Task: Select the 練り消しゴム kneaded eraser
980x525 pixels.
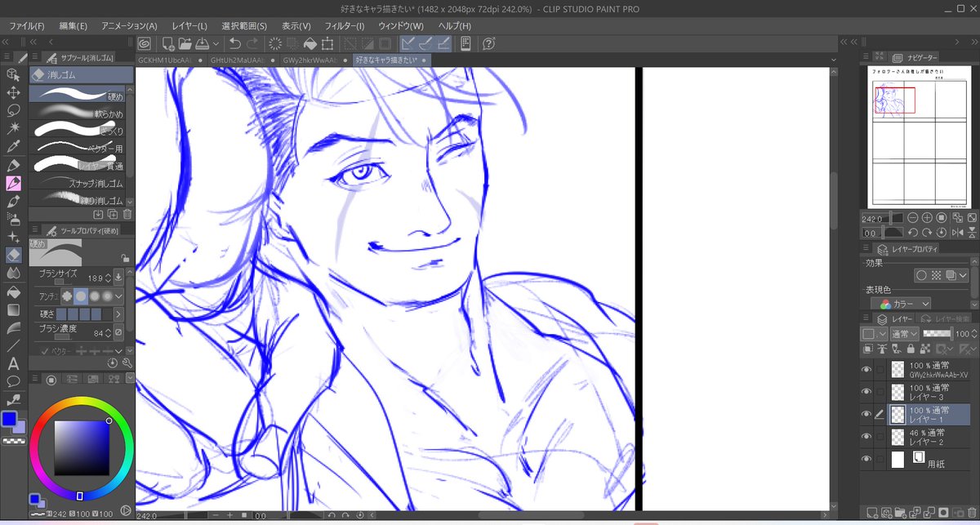Action: pos(78,199)
